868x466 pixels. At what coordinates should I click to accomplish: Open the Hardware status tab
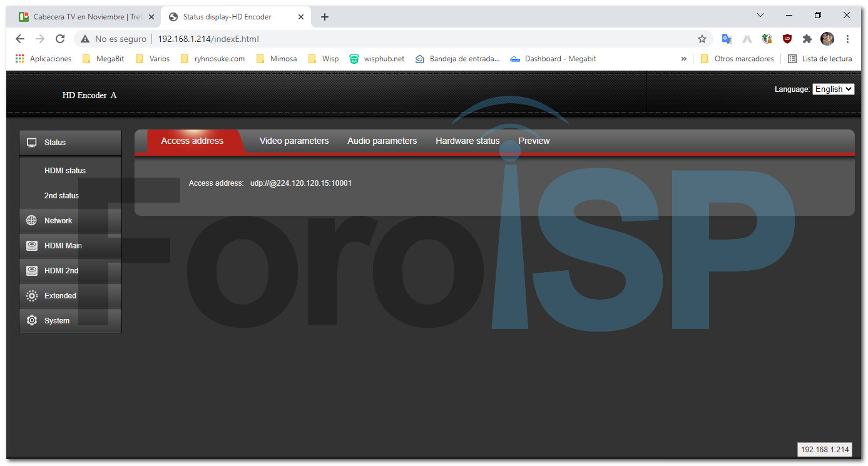[467, 141]
